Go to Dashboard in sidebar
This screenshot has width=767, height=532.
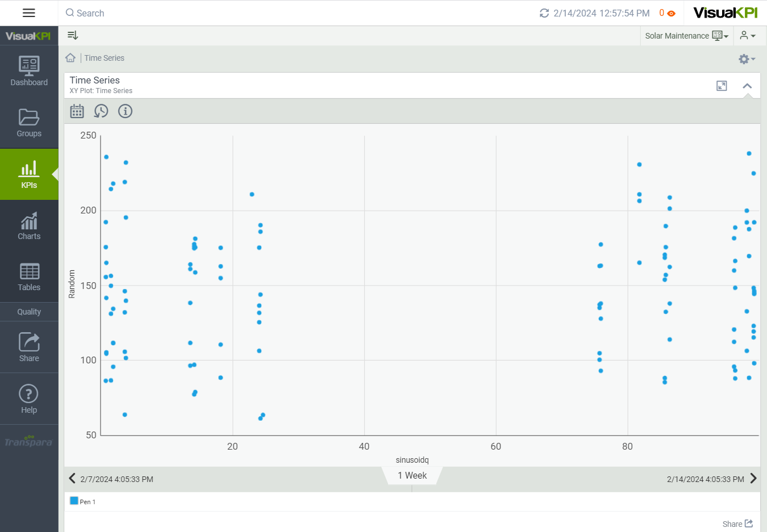tap(29, 71)
